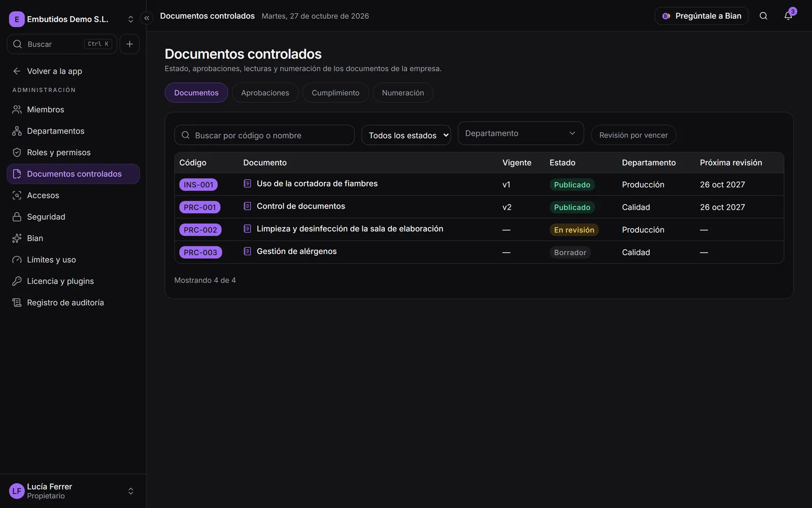
Task: Click the Vigente column header
Action: [517, 163]
